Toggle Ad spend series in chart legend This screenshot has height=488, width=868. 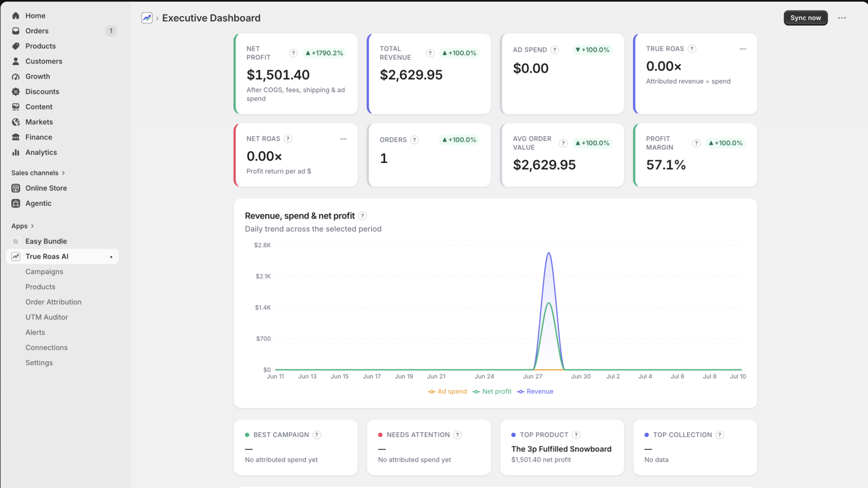point(448,391)
